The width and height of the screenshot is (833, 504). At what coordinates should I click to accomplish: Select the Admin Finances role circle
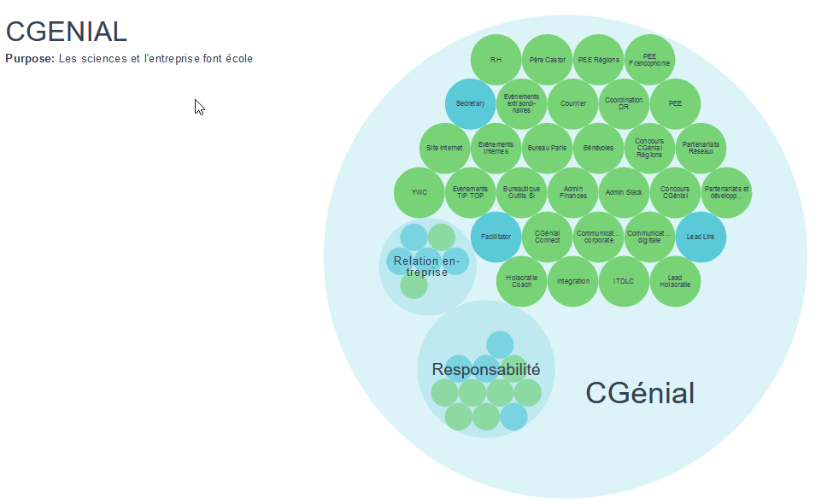(572, 192)
